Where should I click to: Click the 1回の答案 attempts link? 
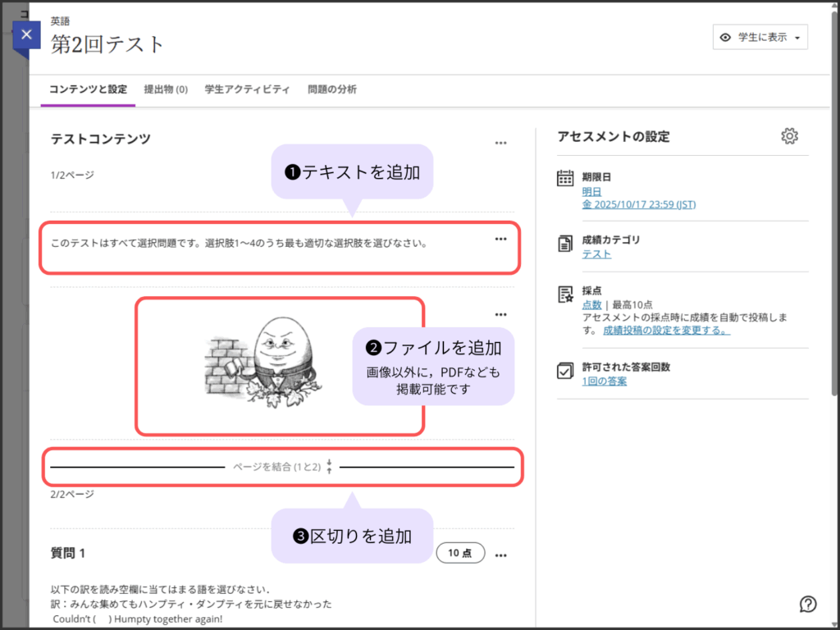(x=605, y=381)
